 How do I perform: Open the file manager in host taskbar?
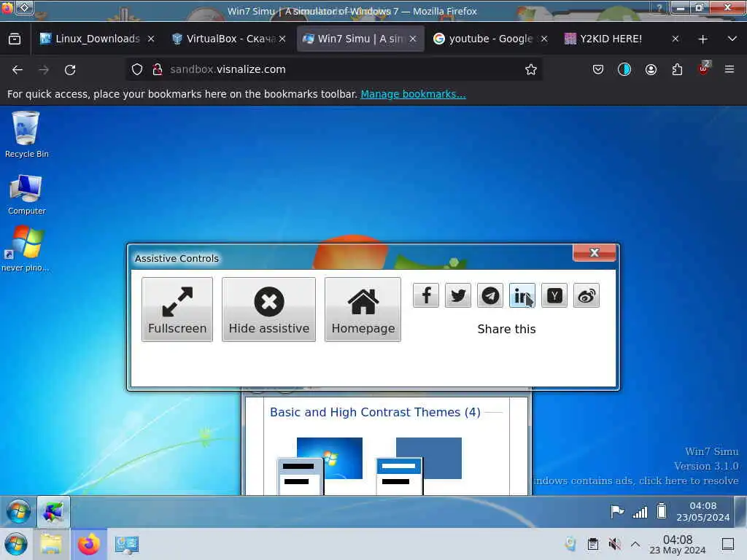51,544
